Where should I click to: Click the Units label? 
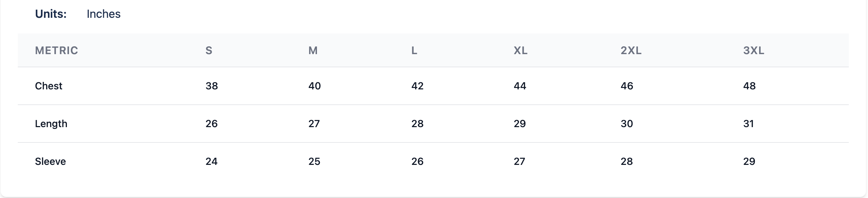point(51,14)
